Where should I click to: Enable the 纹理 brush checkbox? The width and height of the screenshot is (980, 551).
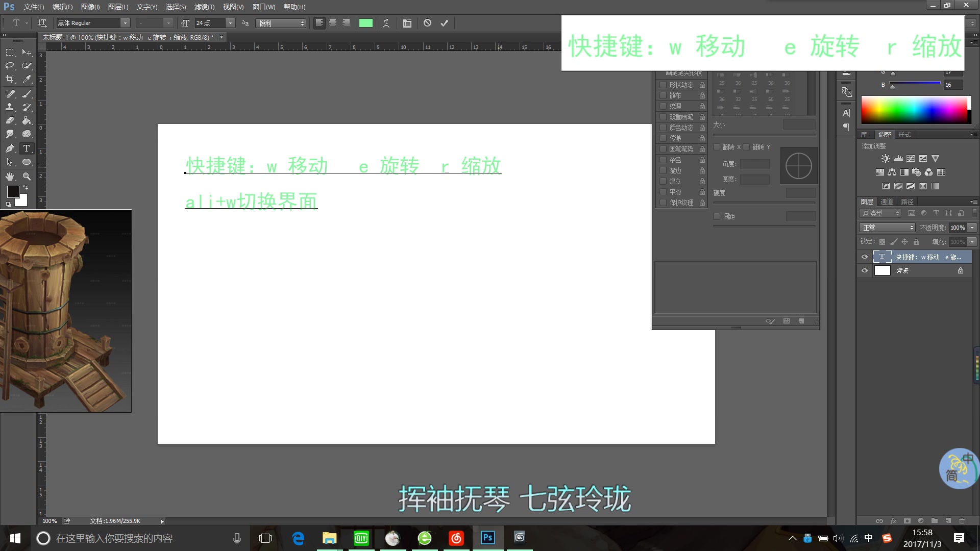tap(663, 106)
